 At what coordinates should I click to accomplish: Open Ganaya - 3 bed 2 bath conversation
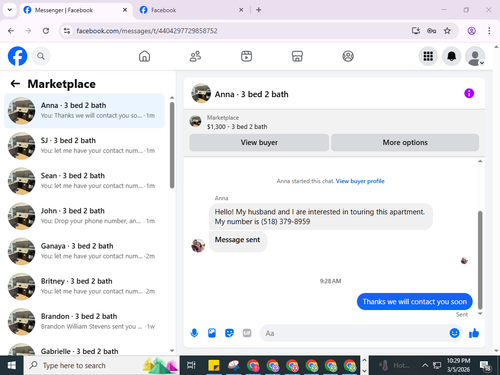(x=84, y=251)
